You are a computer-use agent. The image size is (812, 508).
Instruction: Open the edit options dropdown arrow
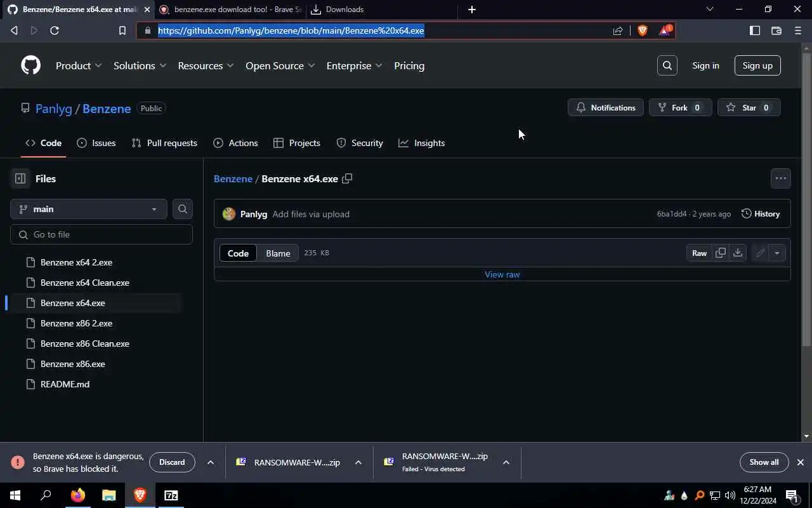[x=777, y=253]
